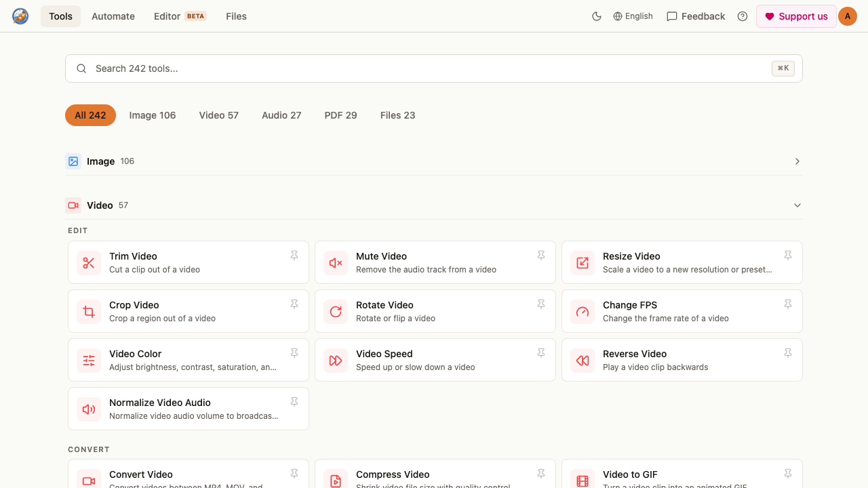The width and height of the screenshot is (868, 488).
Task: Click the Change FPS gauge icon
Action: (583, 311)
